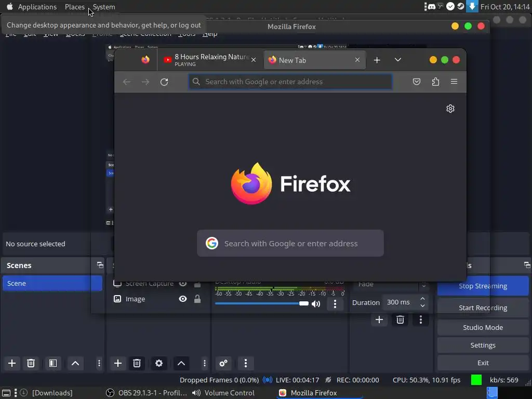Click the blue download arrow tray icon

pyautogui.click(x=472, y=6)
